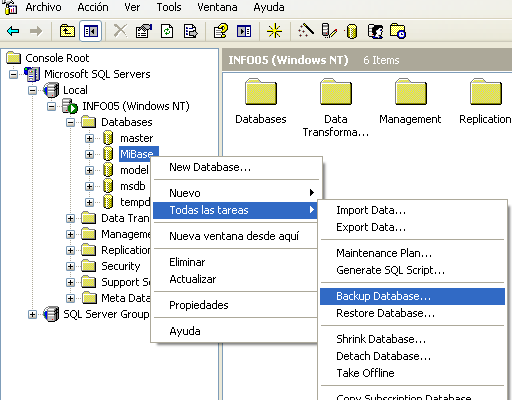The height and width of the screenshot is (400, 512).
Task: Select Maintenance Plan... option
Action: pyautogui.click(x=412, y=253)
